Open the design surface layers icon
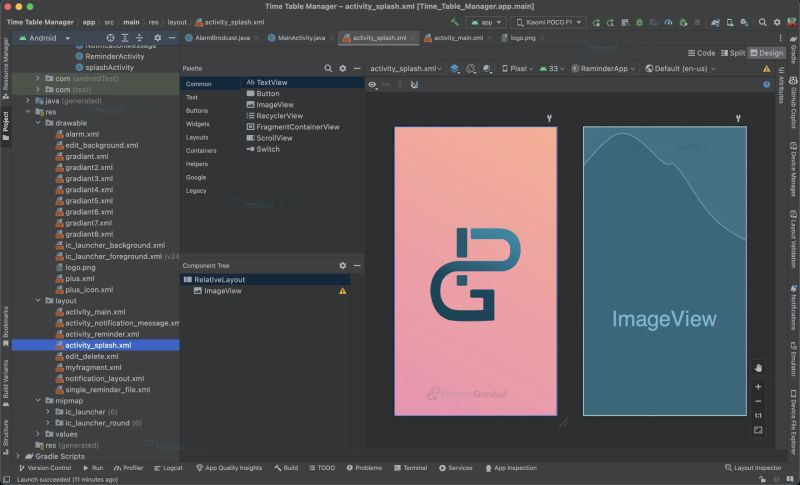Screen dimensions: 800x485 pyautogui.click(x=455, y=68)
